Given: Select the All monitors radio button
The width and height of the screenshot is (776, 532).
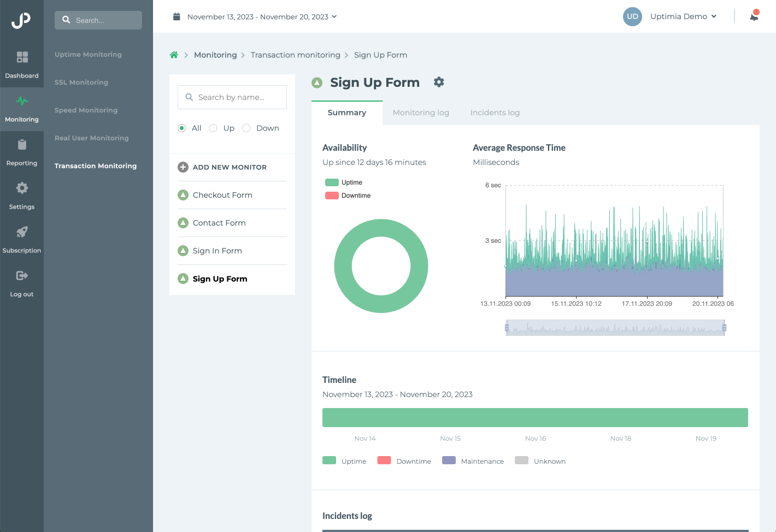Looking at the screenshot, I should point(181,128).
